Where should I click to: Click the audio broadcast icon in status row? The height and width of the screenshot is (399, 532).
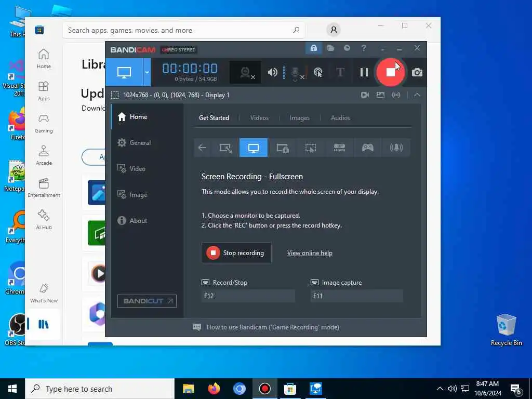click(396, 95)
